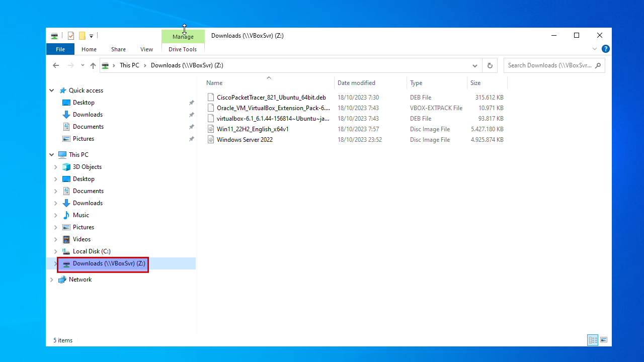
Task: Open Downloads under Quick access
Action: 88,115
